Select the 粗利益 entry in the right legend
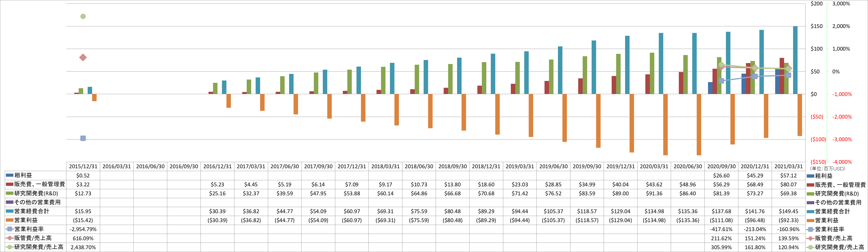 point(820,176)
